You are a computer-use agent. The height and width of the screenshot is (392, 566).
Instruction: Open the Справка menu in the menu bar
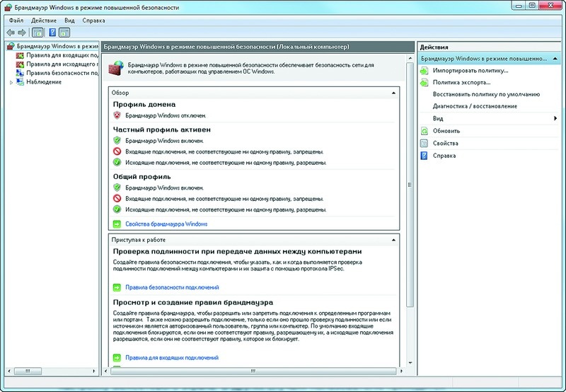[x=93, y=21]
